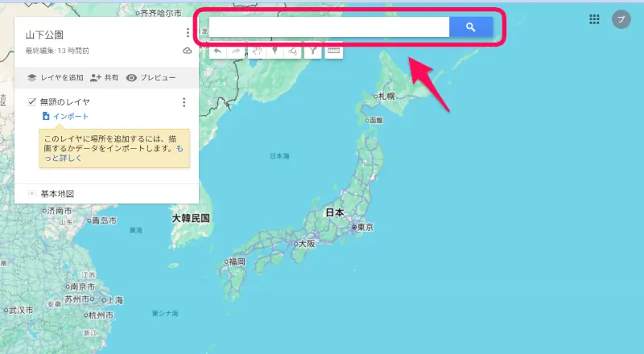This screenshot has width=644, height=354.
Task: Add a layer with レイヤを追加
Action: pos(55,77)
